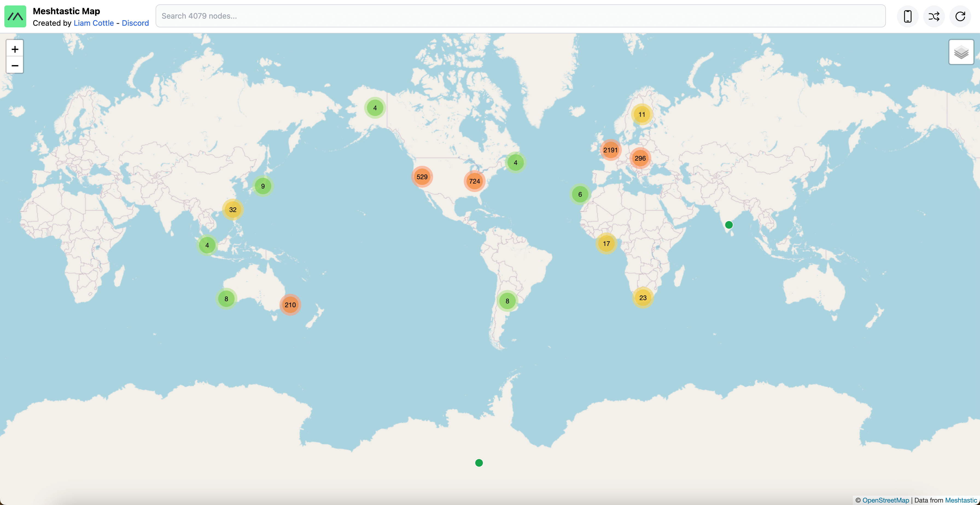Expand the 296 cluster in Europe
This screenshot has height=505, width=980.
pyautogui.click(x=640, y=158)
